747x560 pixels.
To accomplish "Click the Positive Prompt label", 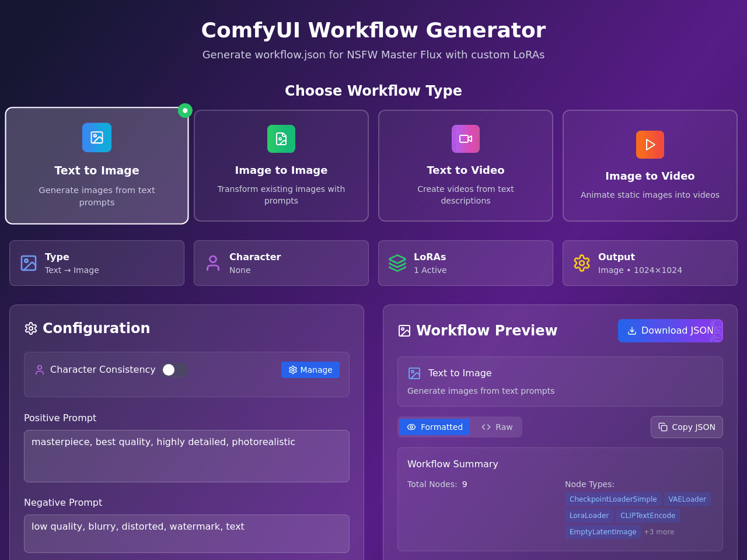I will 60,418.
